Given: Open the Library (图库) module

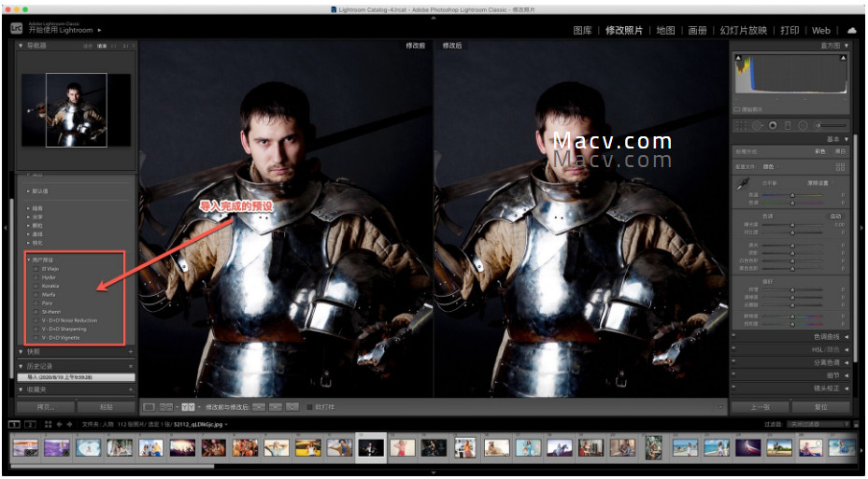Looking at the screenshot, I should coord(582,31).
